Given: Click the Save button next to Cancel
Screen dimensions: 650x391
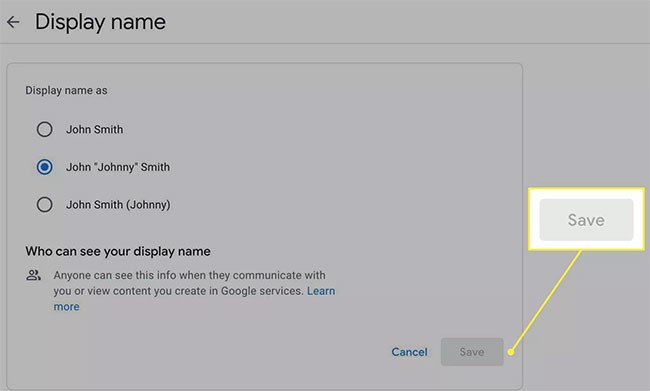Looking at the screenshot, I should [x=472, y=352].
